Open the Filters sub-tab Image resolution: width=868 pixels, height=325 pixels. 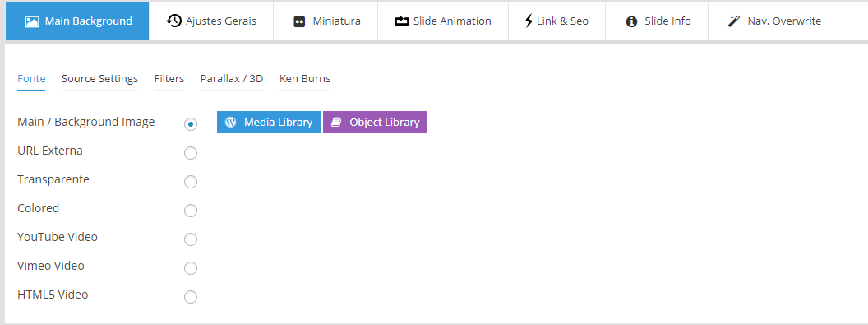click(x=169, y=79)
